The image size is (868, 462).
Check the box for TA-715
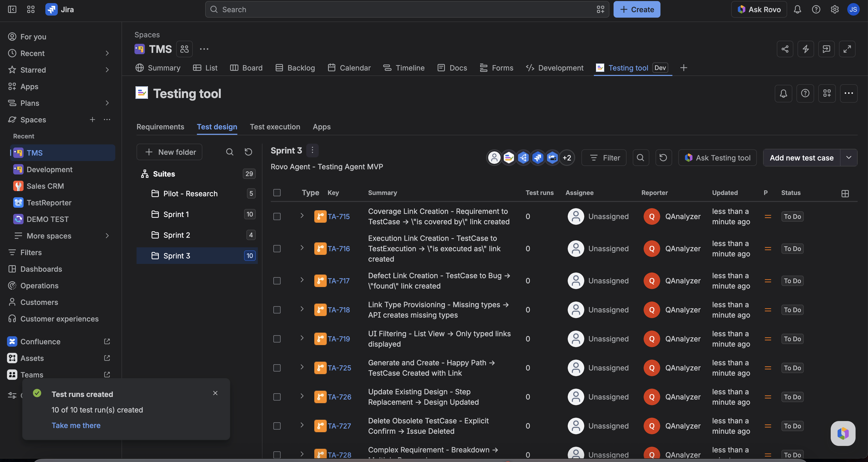pos(277,216)
